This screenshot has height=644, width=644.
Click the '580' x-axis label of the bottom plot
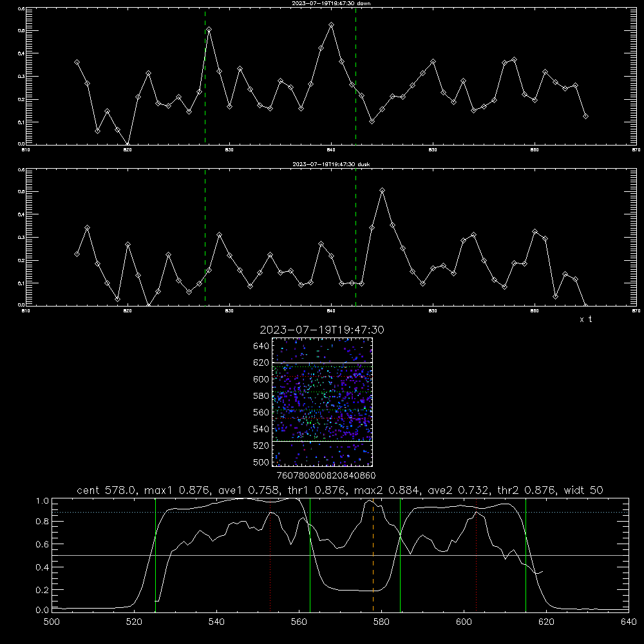point(381,622)
